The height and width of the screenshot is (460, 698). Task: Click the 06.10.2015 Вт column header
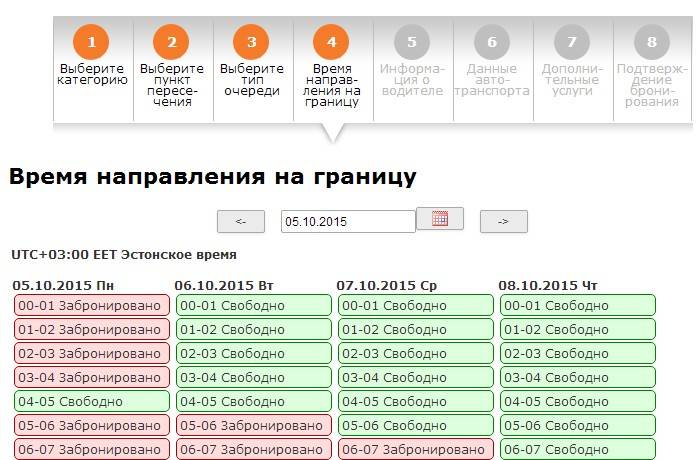224,285
